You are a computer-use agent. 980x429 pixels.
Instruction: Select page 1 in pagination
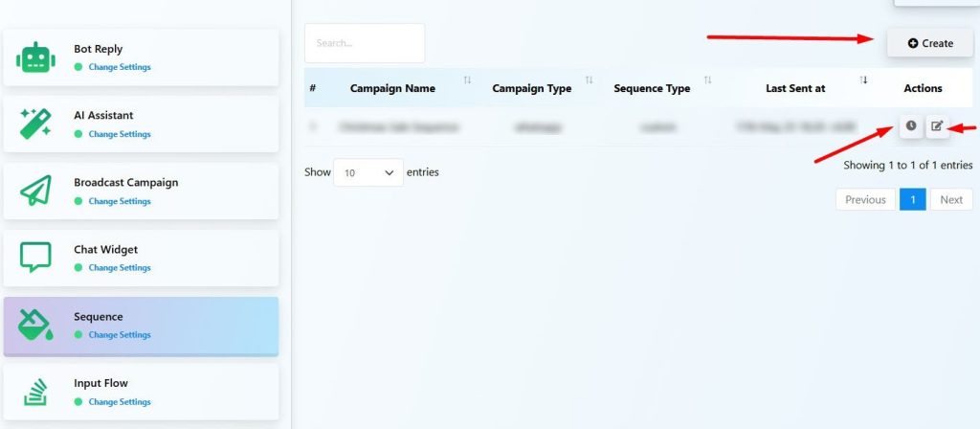click(912, 200)
